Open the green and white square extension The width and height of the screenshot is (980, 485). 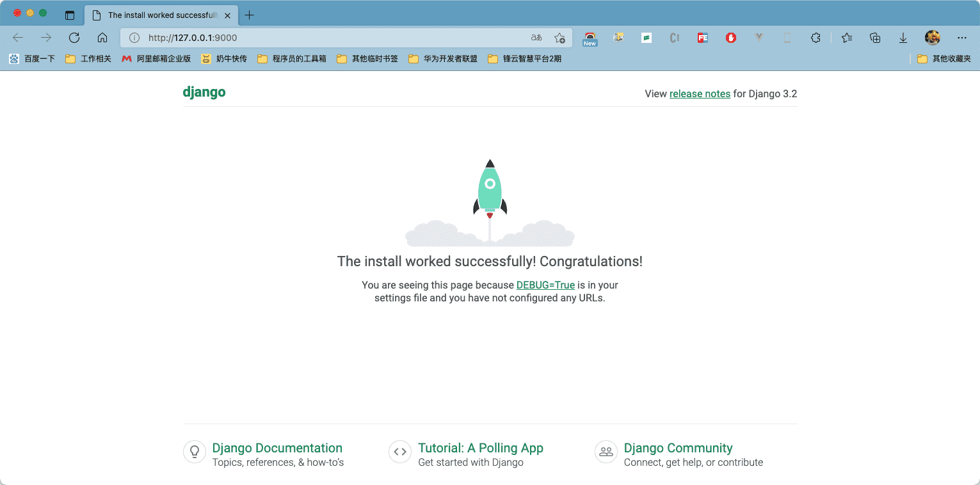pyautogui.click(x=647, y=38)
